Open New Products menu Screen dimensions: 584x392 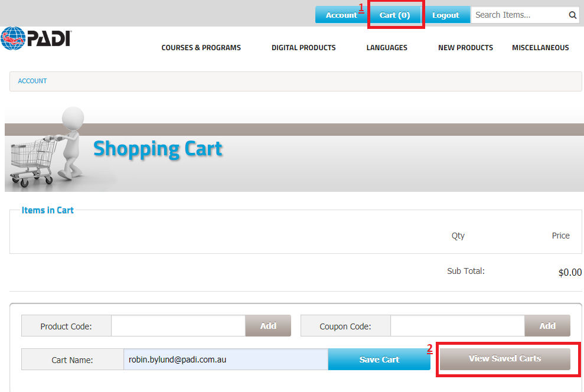click(465, 48)
